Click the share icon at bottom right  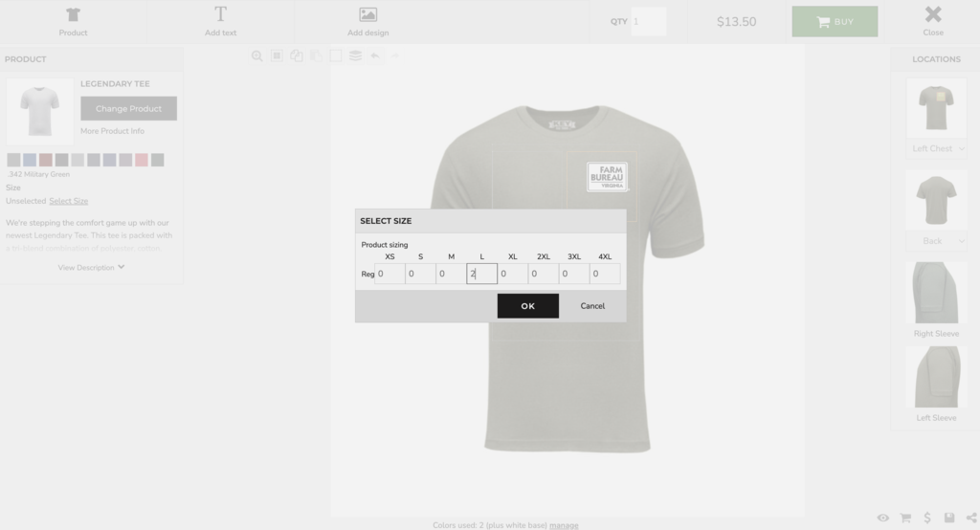(x=971, y=518)
